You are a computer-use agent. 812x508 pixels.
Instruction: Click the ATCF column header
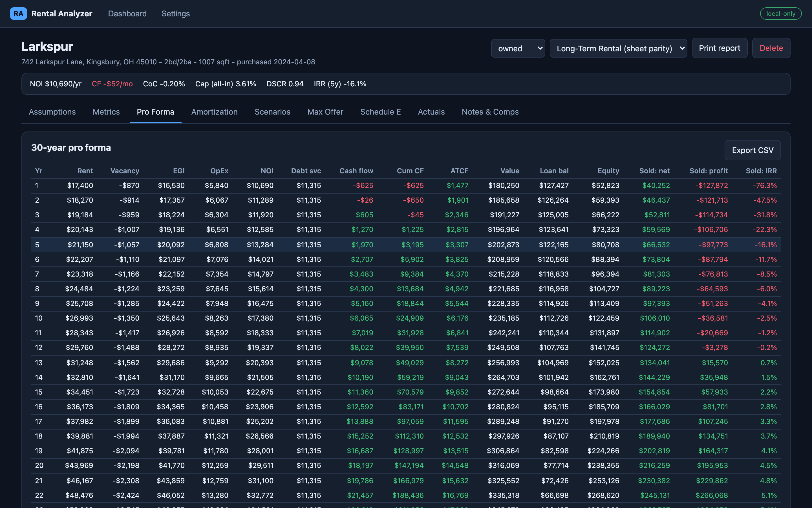pos(459,171)
